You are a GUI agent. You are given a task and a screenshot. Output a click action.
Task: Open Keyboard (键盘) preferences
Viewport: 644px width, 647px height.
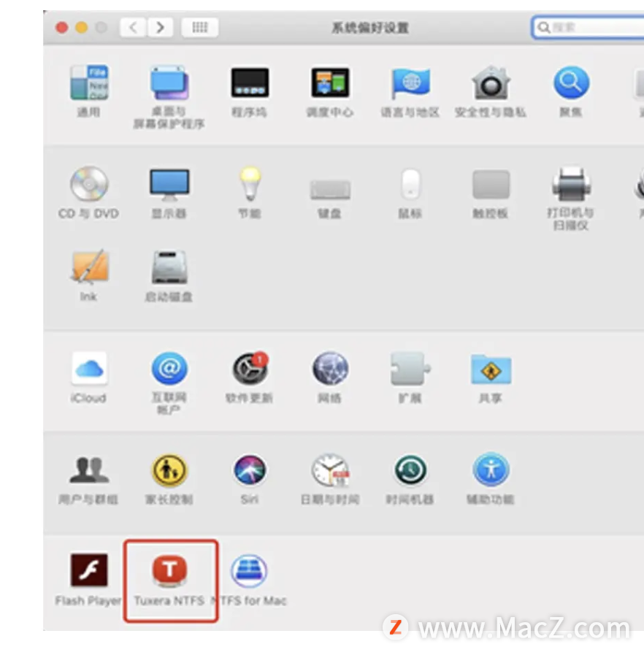tap(330, 189)
